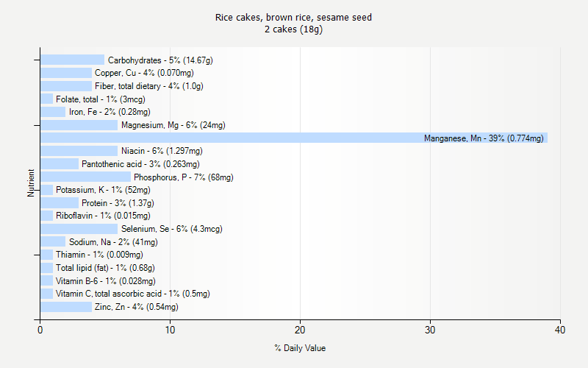Click the 'Iron, Fe - 2% (0.28mg)' label
The image size is (588, 368).
coord(110,112)
